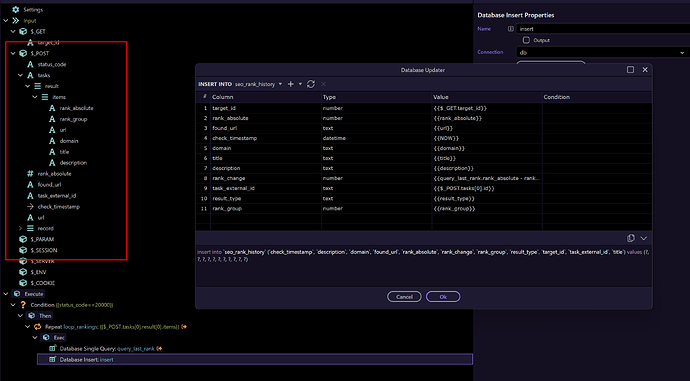
Task: Collapse the Input tree node
Action: click(6, 20)
